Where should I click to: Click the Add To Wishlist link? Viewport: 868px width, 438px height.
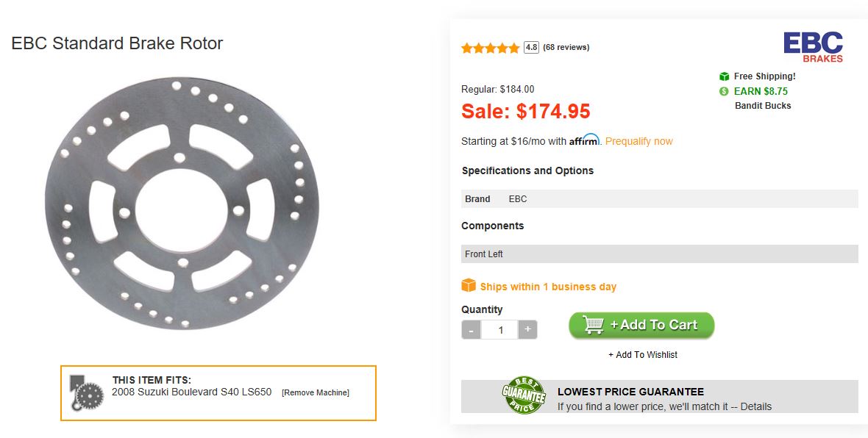[x=642, y=355]
